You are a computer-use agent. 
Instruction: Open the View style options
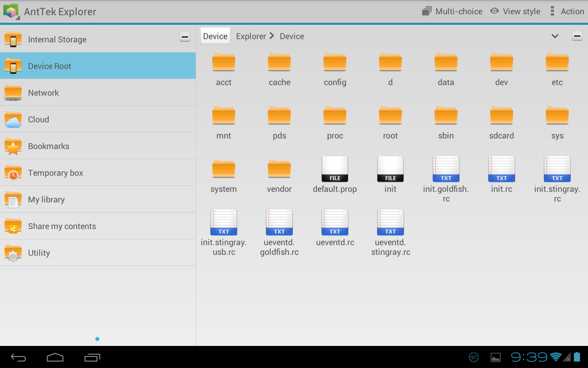514,11
